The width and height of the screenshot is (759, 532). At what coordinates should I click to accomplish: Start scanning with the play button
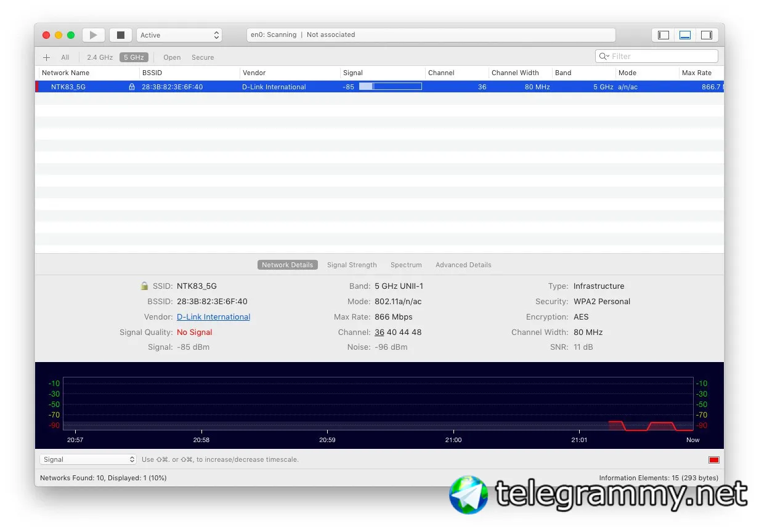tap(94, 35)
